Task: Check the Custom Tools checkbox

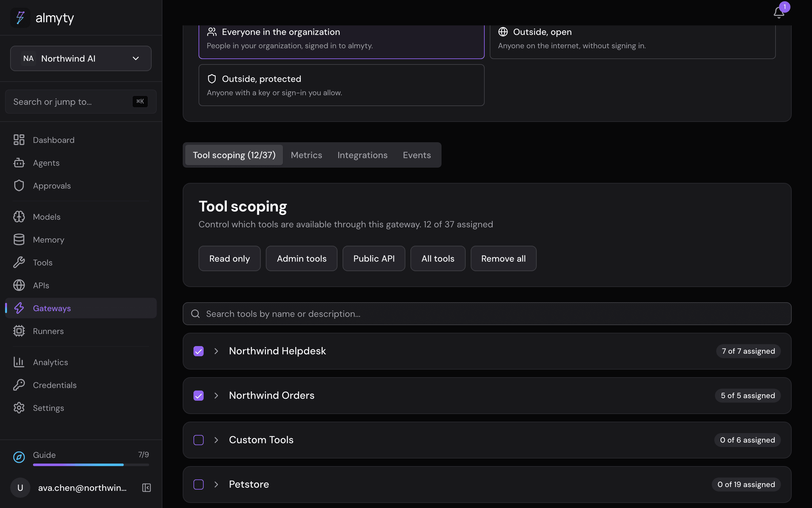Action: pos(199,440)
